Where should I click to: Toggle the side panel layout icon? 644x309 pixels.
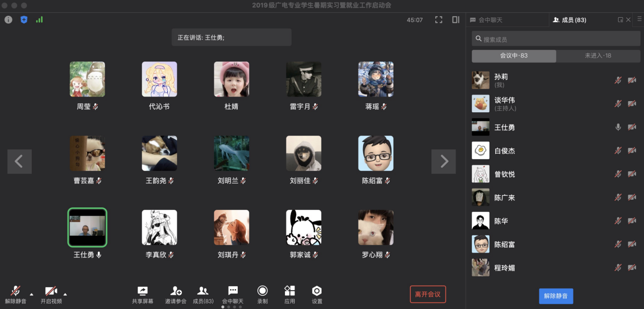coord(456,20)
